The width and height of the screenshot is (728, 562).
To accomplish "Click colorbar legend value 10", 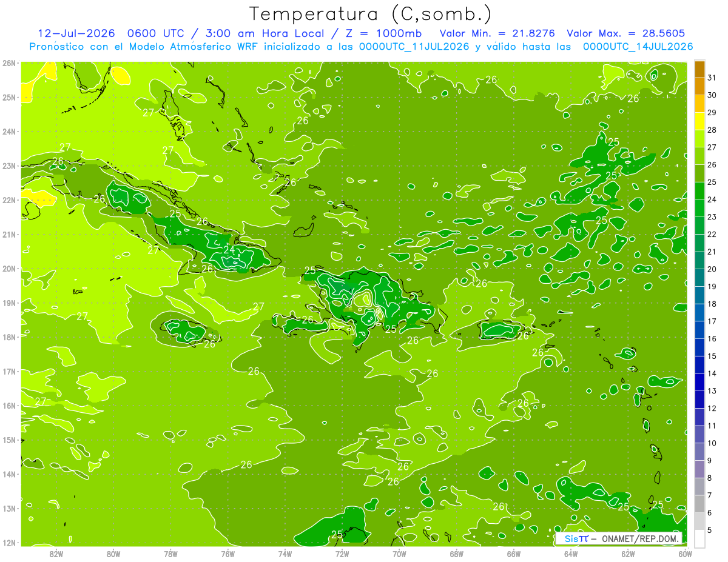I will click(x=712, y=443).
